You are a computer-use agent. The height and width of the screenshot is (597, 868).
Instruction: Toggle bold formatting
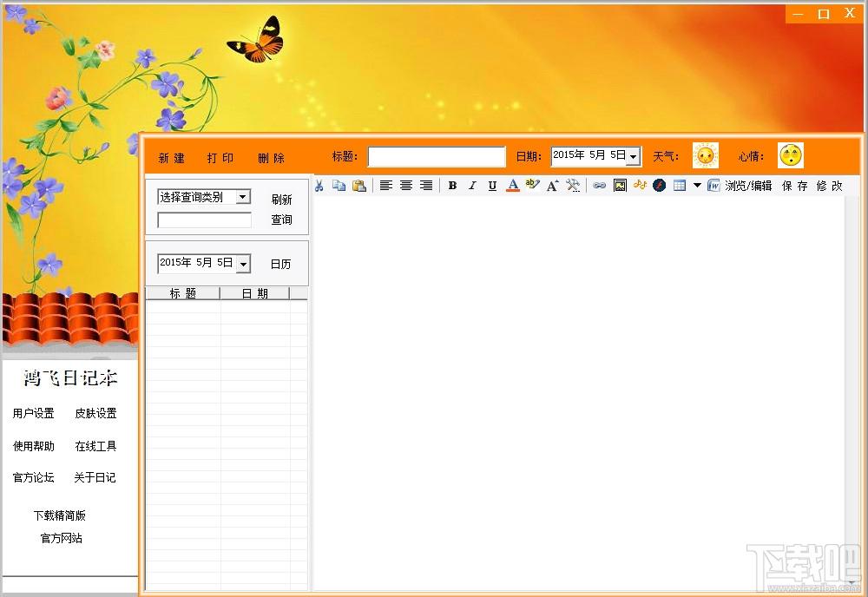point(452,186)
